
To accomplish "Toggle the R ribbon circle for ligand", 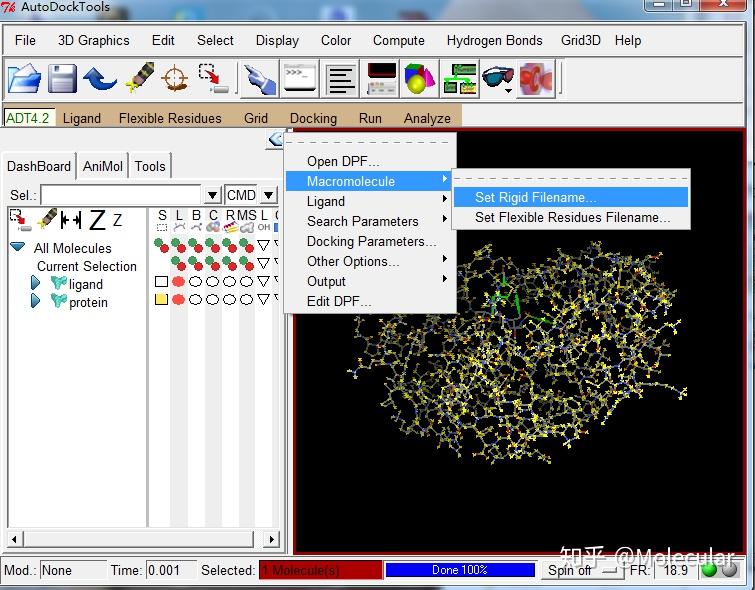I will click(230, 281).
